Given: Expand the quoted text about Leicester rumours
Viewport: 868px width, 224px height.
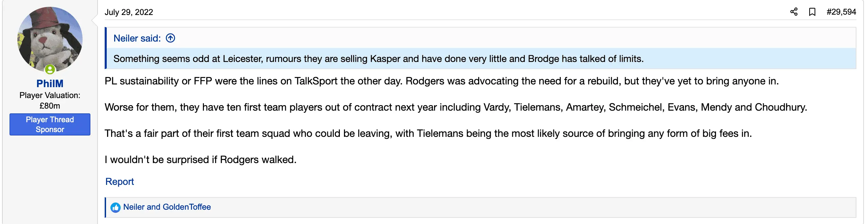Looking at the screenshot, I should tap(378, 59).
